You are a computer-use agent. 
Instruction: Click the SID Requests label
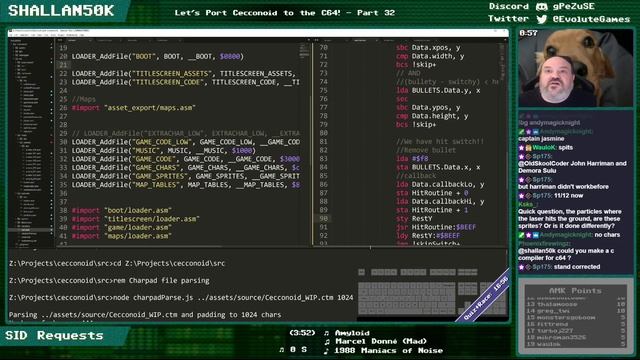coord(54,336)
